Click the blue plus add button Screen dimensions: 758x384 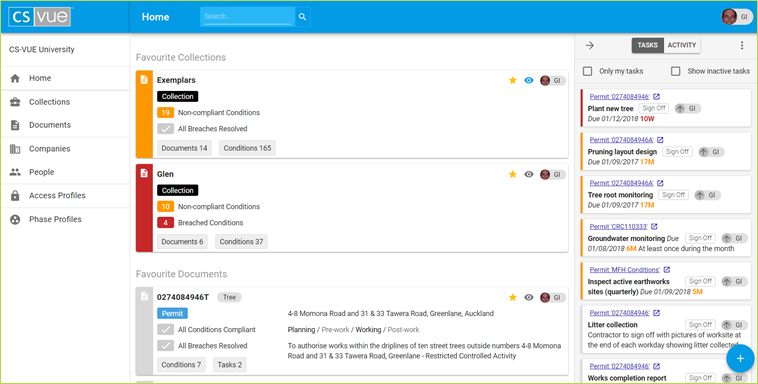click(740, 358)
